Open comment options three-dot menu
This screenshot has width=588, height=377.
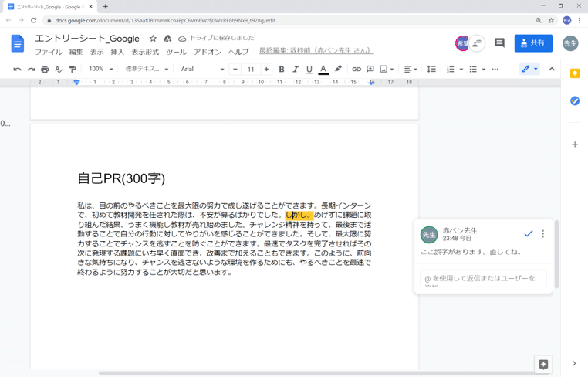pos(542,234)
